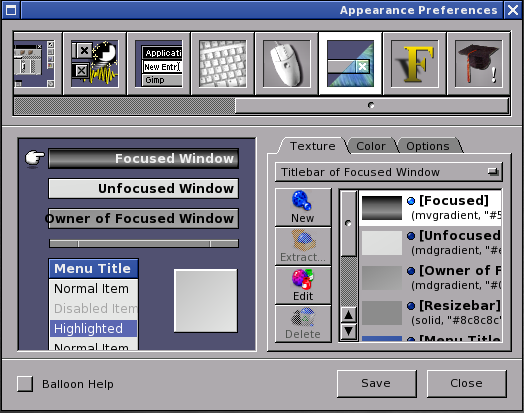524x413 pixels.
Task: Open font configuration F icon
Action: coord(415,63)
